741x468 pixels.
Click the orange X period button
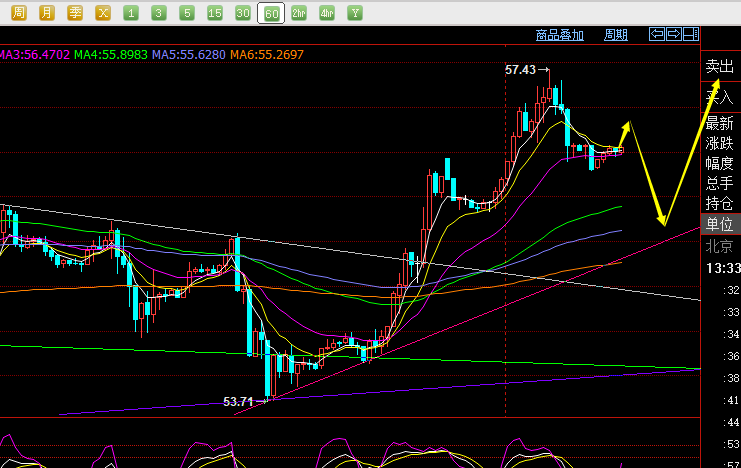(103, 13)
